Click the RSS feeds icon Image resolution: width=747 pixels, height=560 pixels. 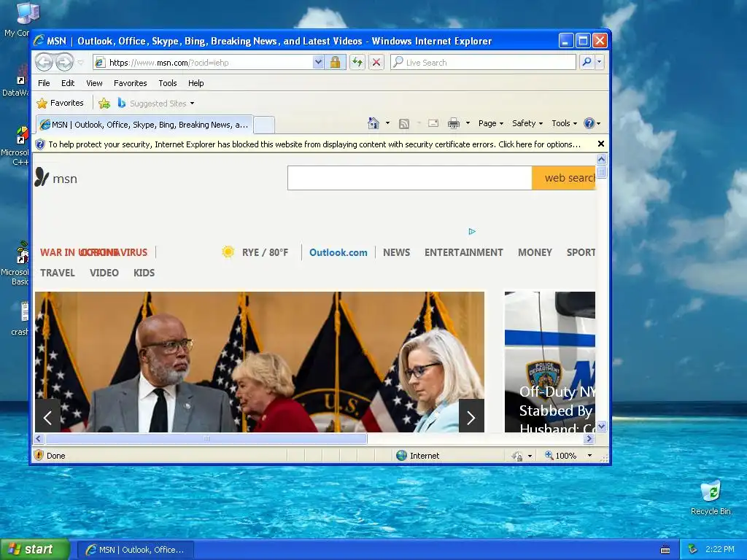point(404,124)
